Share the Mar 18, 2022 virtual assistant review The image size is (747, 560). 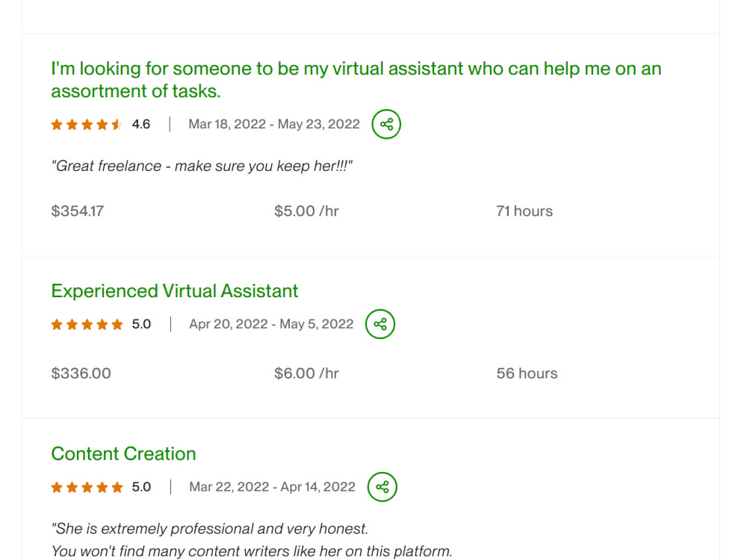point(386,124)
